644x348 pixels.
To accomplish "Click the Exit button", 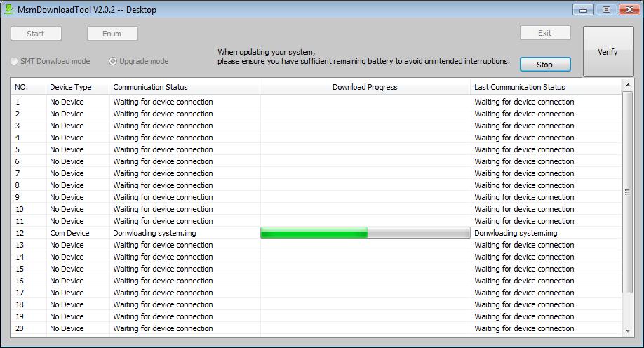I will (x=544, y=33).
